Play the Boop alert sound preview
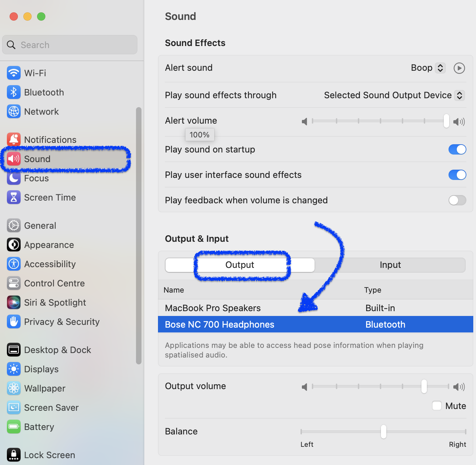The width and height of the screenshot is (476, 465). click(459, 68)
